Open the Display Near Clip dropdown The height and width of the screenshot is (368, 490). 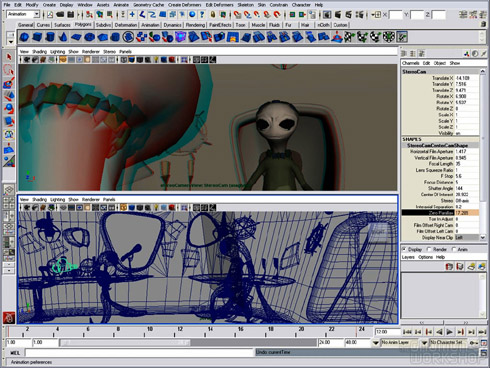[467, 237]
